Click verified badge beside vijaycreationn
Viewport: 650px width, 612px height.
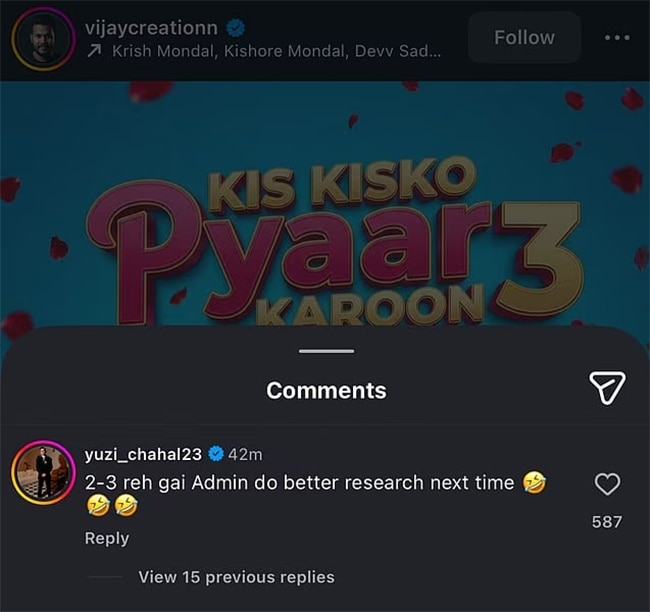(236, 28)
